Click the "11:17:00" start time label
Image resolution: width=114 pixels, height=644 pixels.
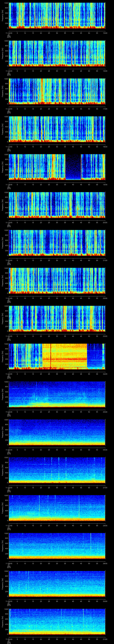pos(9,147)
